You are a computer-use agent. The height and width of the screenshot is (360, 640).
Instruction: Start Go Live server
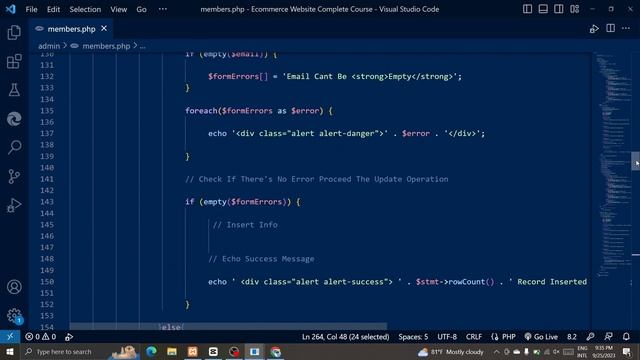click(x=541, y=337)
